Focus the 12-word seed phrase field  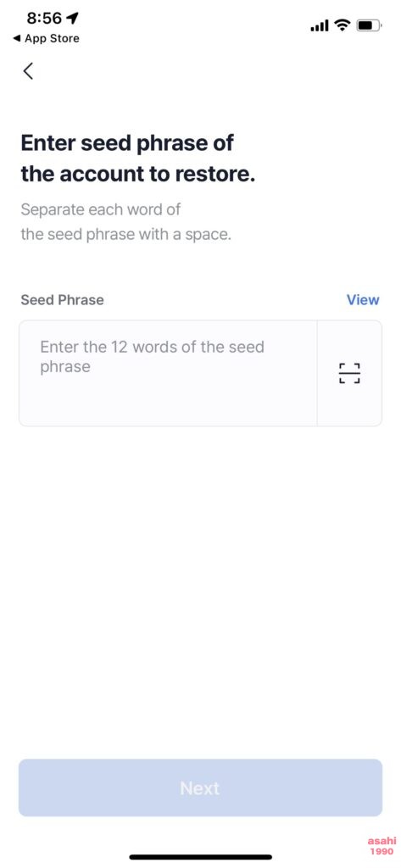coord(168,373)
